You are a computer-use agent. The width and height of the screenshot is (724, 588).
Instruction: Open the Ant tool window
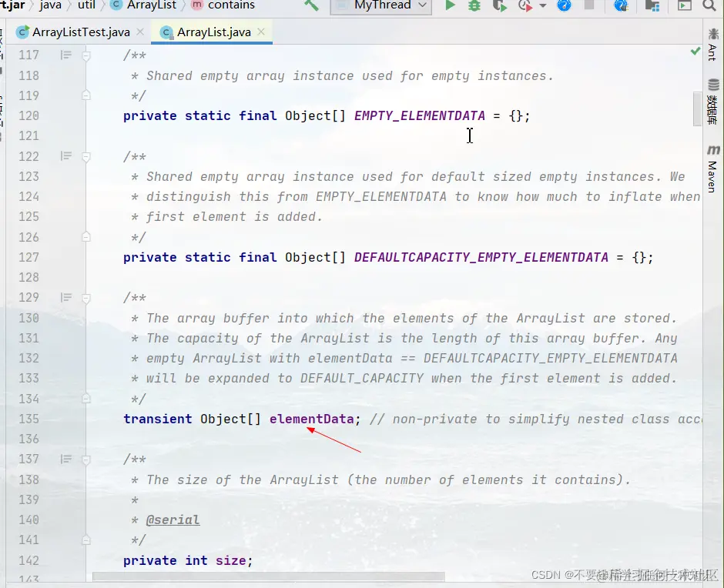713,45
